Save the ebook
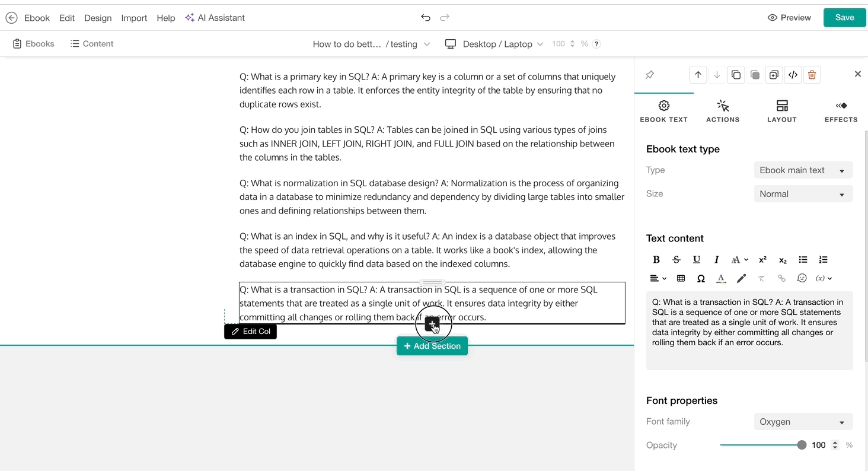Viewport: 868px width, 471px height. 845,18
